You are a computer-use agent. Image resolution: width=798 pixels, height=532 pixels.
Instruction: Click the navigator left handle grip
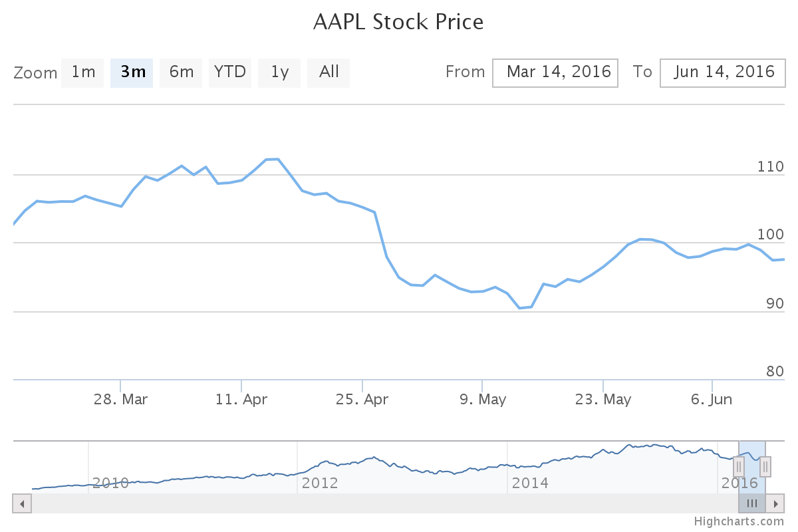[738, 467]
